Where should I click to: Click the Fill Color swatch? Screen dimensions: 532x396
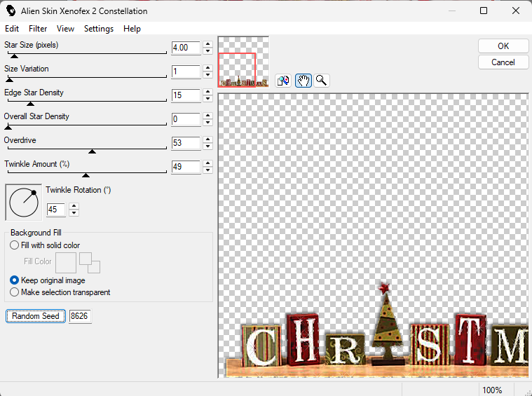pyautogui.click(x=66, y=263)
